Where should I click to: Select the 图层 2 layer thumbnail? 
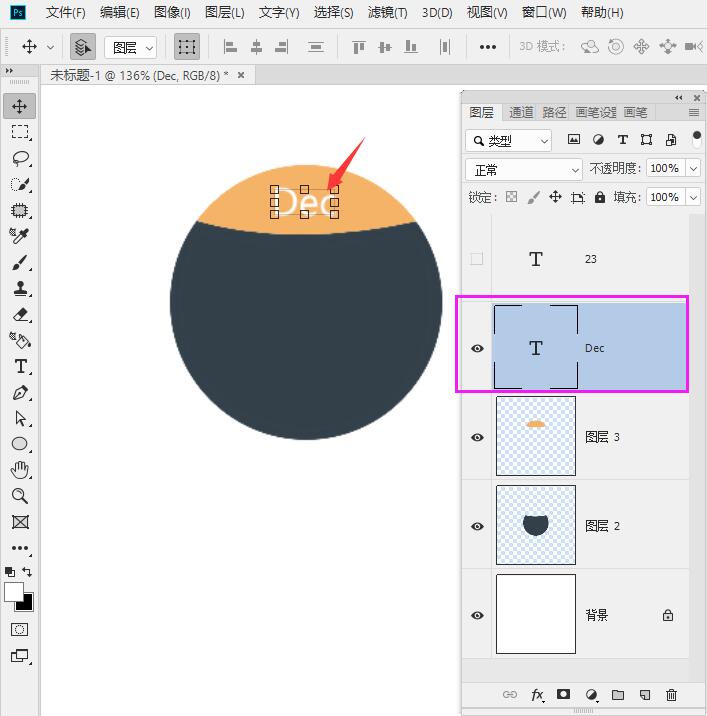click(x=536, y=525)
